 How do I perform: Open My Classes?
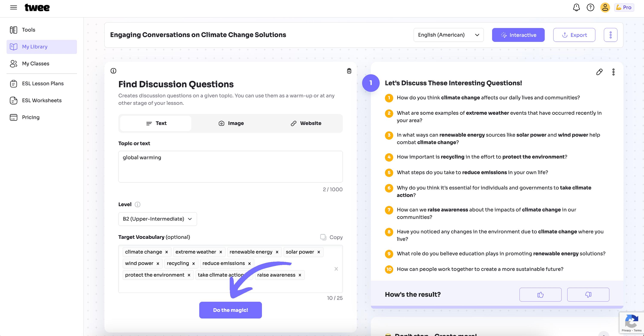(x=42, y=64)
